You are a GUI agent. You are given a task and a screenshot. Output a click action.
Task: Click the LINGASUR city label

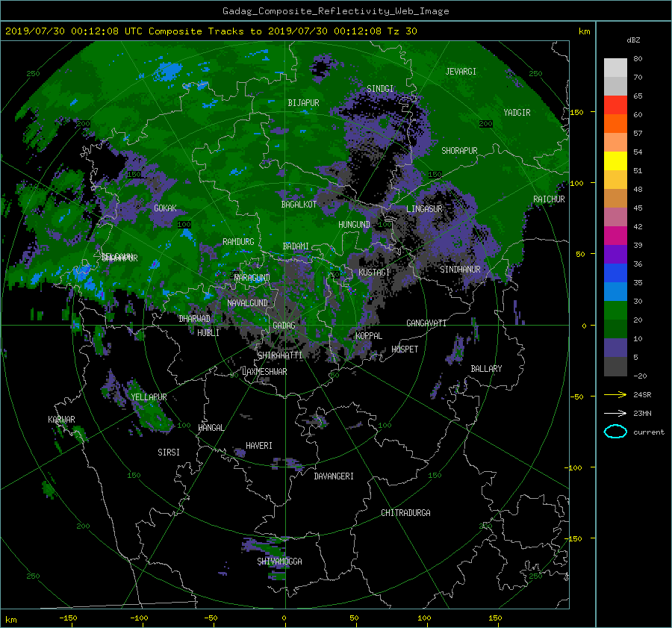424,209
